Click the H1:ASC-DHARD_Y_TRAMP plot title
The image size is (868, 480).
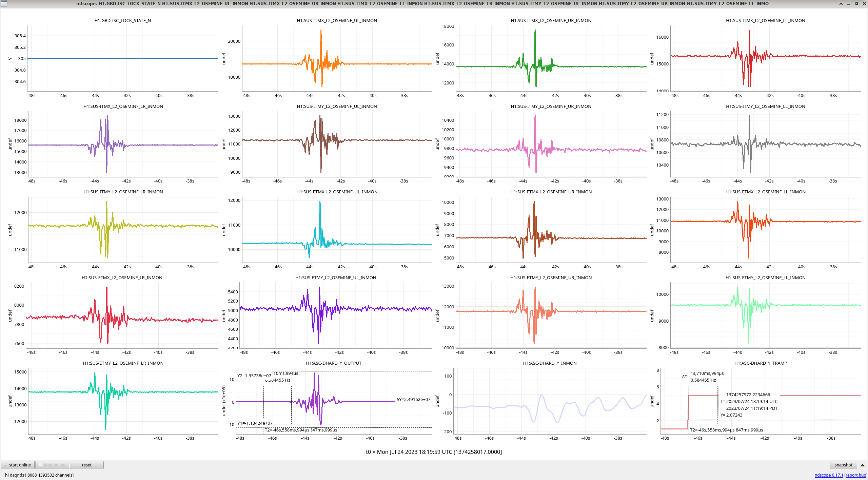761,363
